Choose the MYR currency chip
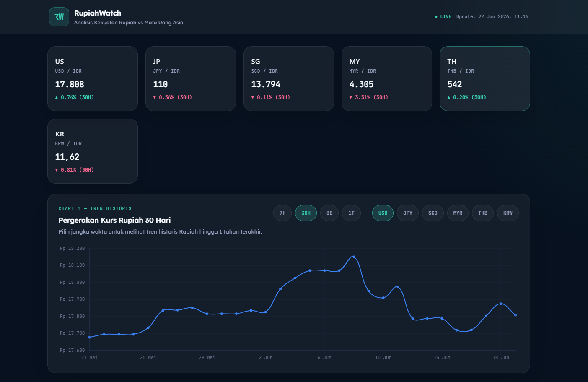The image size is (588, 382). [x=458, y=213]
